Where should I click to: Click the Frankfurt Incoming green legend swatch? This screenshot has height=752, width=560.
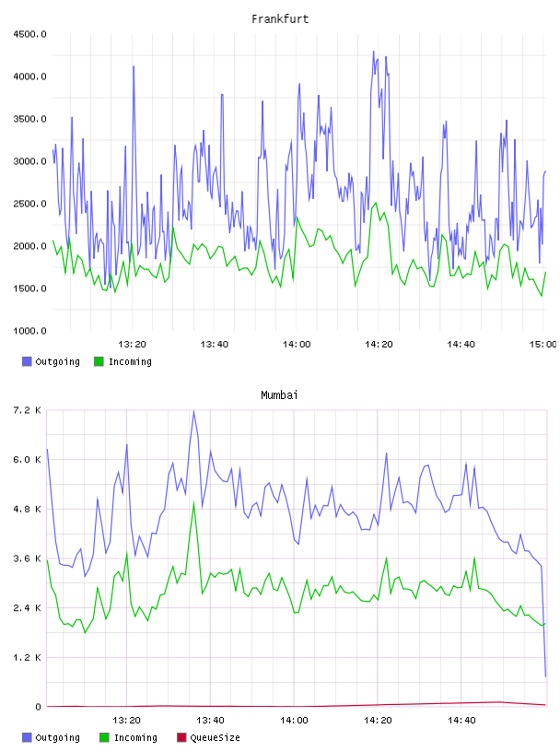click(x=99, y=361)
